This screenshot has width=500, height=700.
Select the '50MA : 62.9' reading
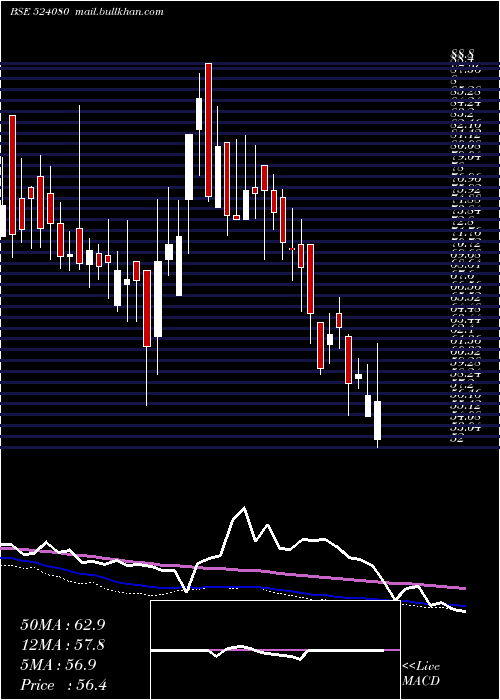pos(63,625)
